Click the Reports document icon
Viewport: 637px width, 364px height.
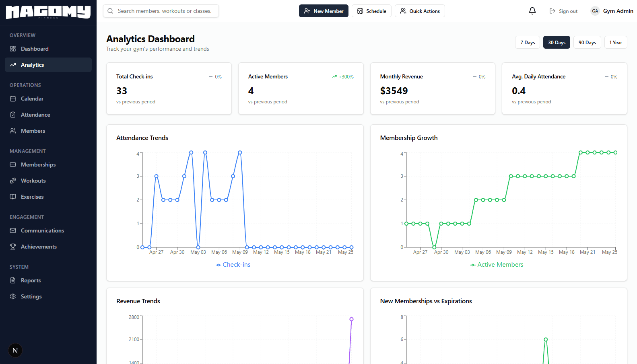point(13,280)
